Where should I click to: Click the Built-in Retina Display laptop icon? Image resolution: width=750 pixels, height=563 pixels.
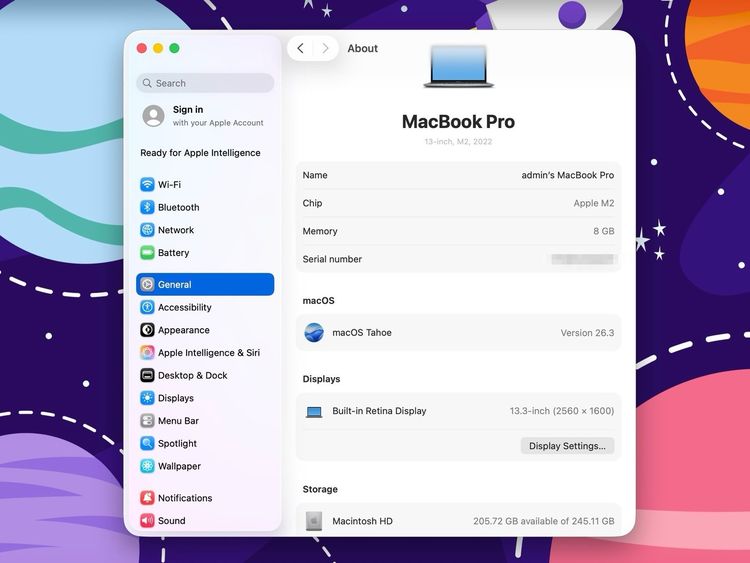pos(314,411)
